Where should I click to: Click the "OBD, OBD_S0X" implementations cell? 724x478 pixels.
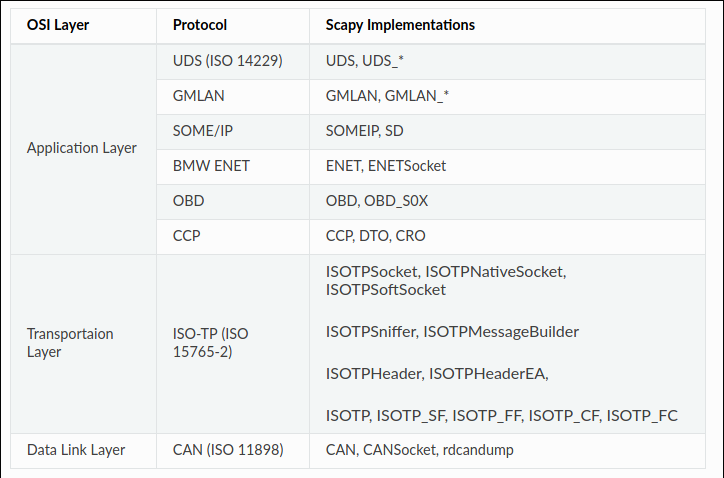pyautogui.click(x=377, y=201)
